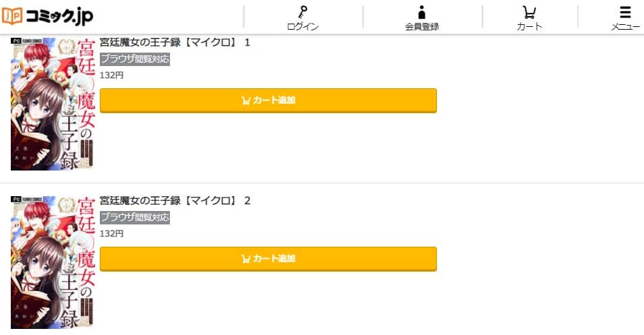Click the 会員登録 text label

pyautogui.click(x=422, y=26)
